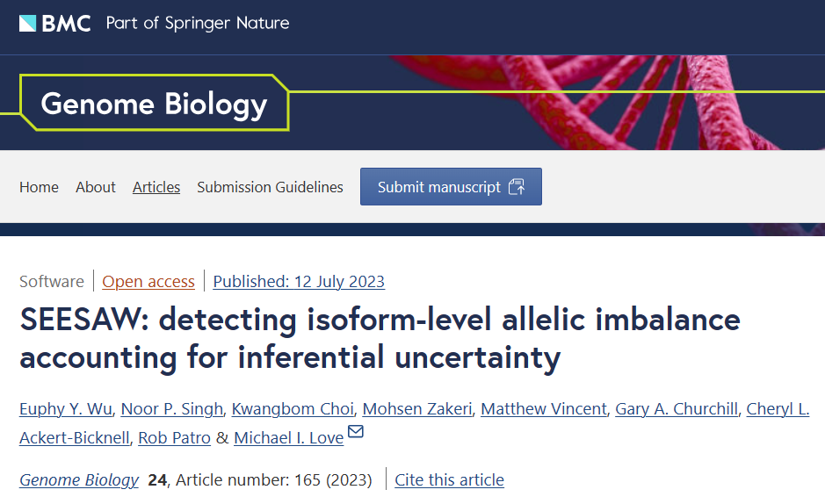Open author Rob Patro
Viewport: 825px width, 504px height.
pos(174,438)
